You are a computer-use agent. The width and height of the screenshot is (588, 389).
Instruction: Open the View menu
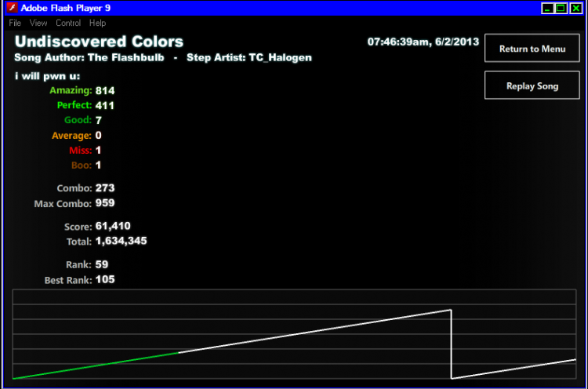pyautogui.click(x=38, y=23)
